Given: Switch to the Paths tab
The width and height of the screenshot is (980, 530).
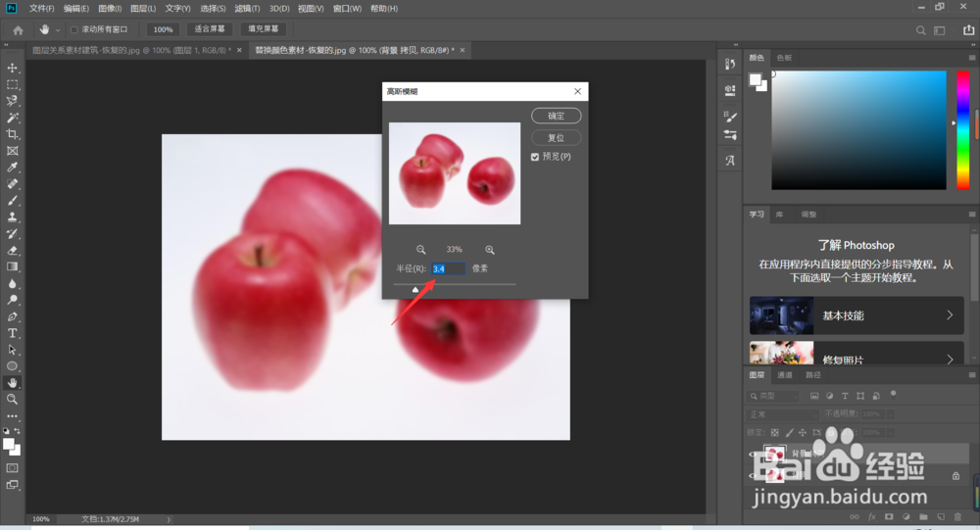Looking at the screenshot, I should coord(813,375).
